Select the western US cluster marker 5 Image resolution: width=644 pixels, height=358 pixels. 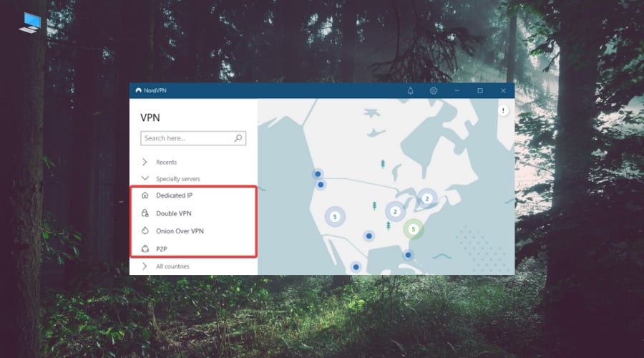pyautogui.click(x=335, y=217)
